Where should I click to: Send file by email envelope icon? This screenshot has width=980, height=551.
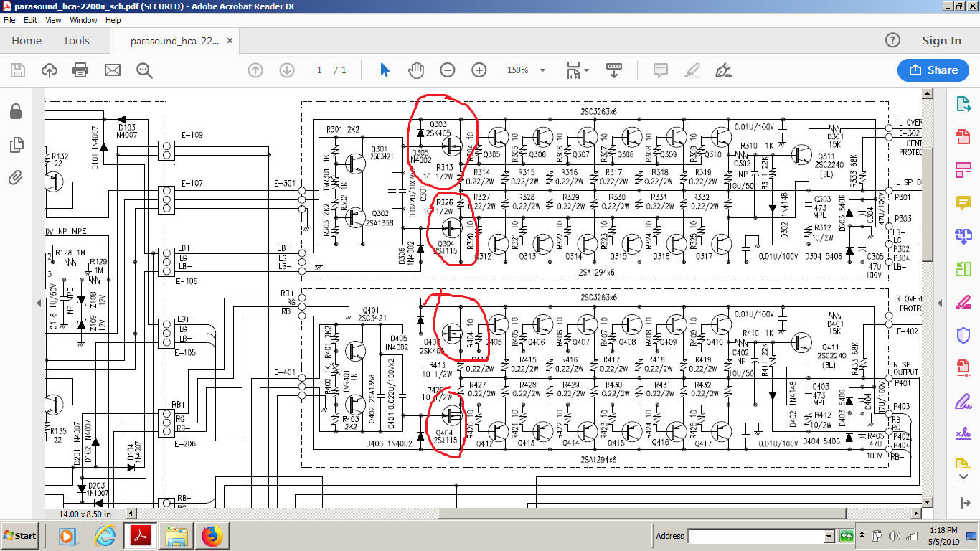tap(113, 70)
